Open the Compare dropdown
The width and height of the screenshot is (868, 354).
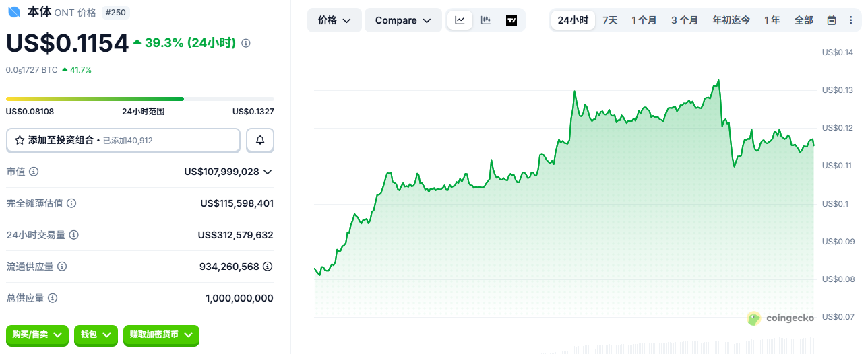point(403,20)
